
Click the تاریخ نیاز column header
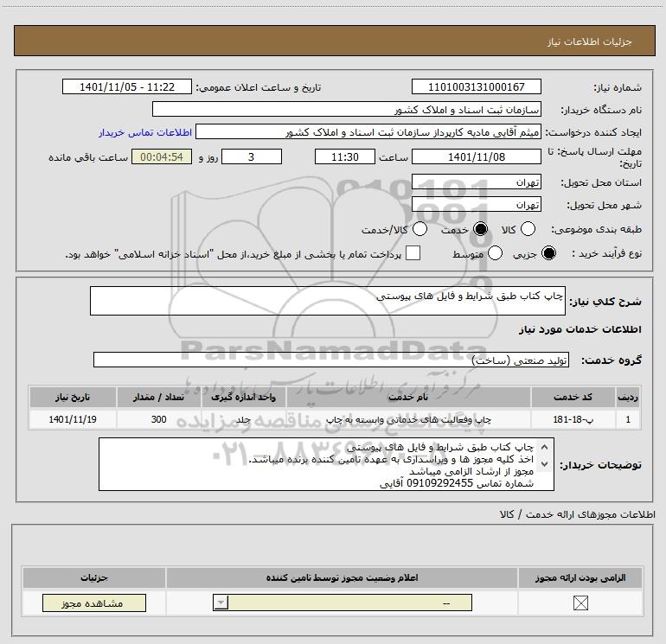[73, 397]
